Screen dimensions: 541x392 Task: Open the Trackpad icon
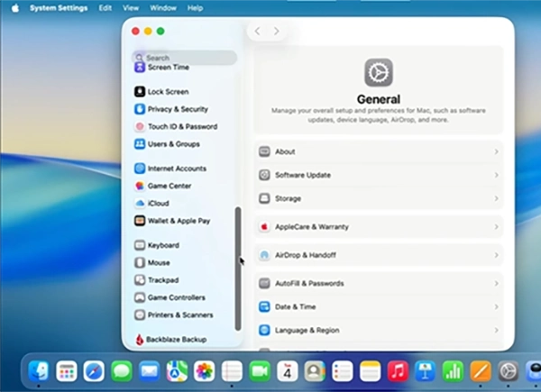click(x=140, y=280)
